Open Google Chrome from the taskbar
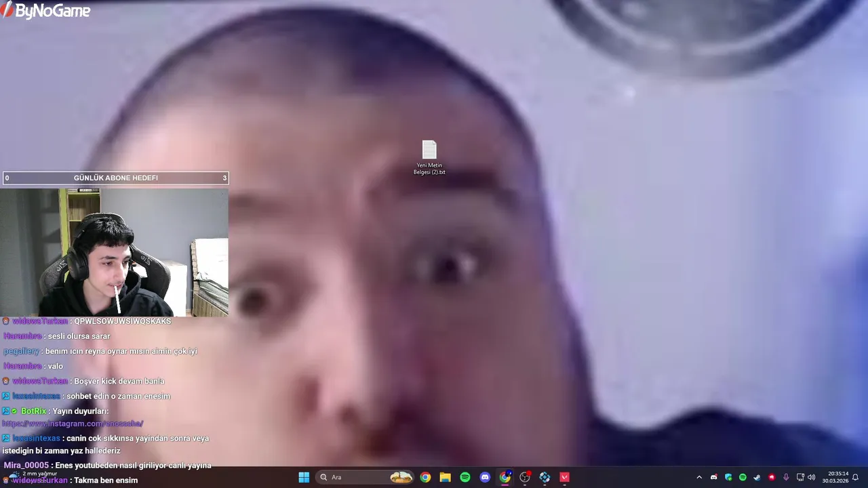 (x=425, y=477)
